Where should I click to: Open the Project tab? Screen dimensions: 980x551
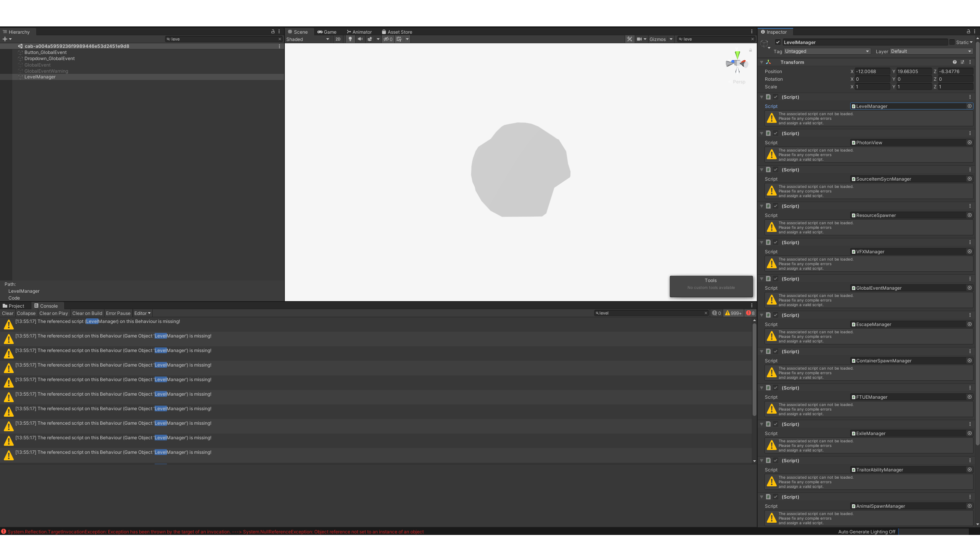pos(13,306)
